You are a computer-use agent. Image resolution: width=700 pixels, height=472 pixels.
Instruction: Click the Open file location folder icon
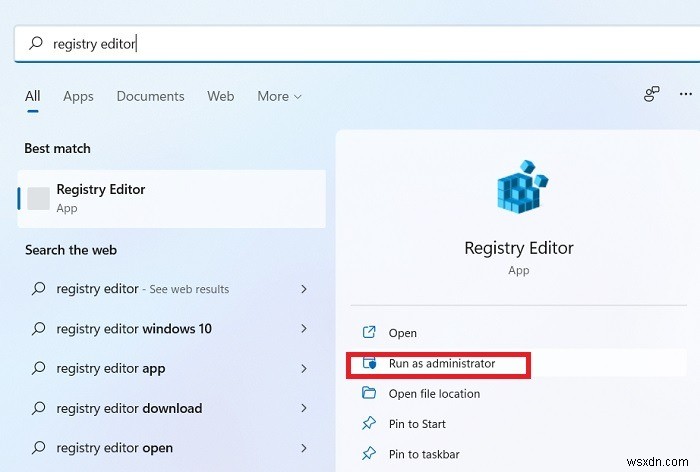click(x=369, y=393)
